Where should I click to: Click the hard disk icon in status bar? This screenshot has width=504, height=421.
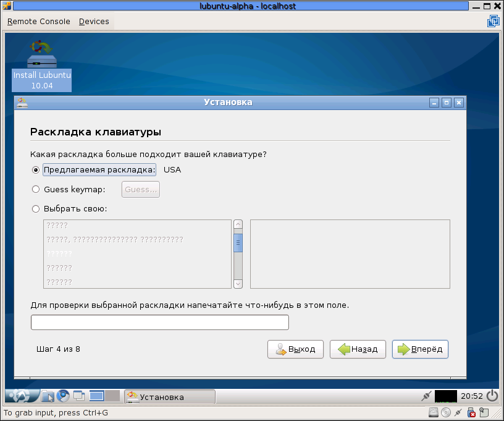point(434,412)
